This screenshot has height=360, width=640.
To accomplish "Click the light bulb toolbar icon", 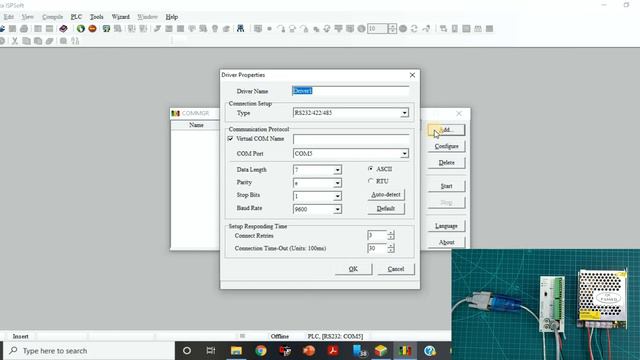I will click(x=215, y=29).
